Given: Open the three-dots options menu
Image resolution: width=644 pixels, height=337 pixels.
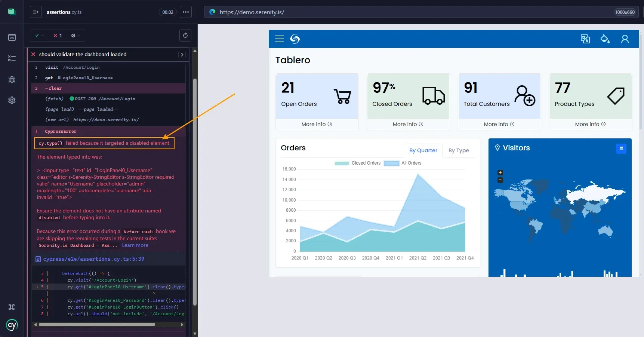Looking at the screenshot, I should click(186, 12).
